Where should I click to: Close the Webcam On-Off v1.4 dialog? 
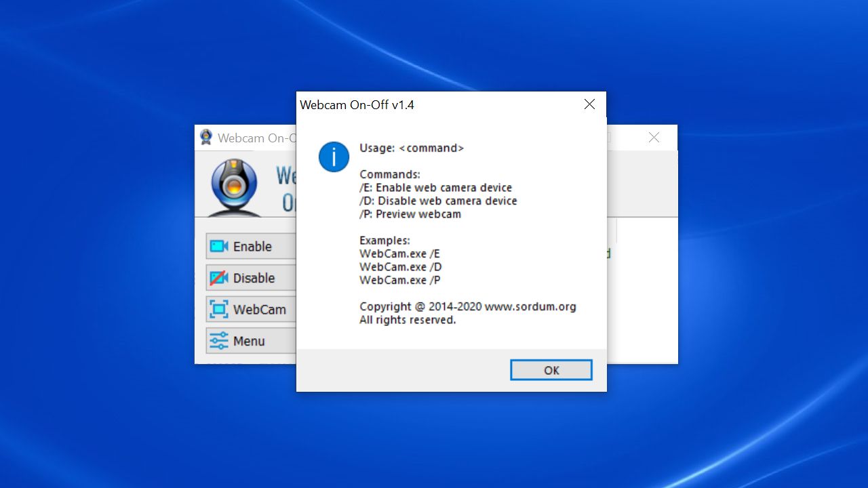589,104
